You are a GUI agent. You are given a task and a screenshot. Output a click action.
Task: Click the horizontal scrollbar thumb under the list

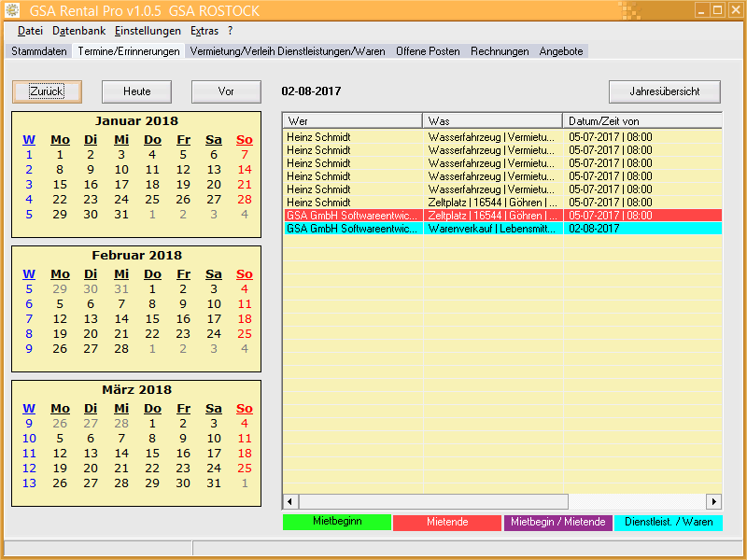pos(433,501)
